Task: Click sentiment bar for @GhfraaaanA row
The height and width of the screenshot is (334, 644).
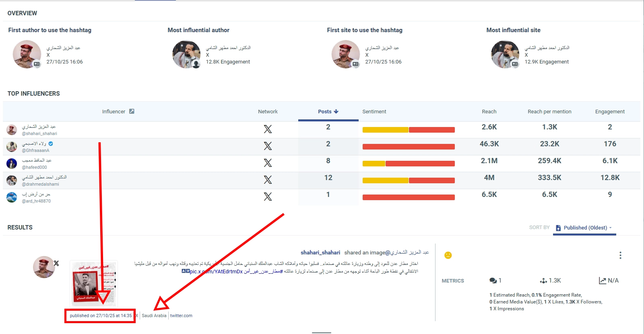Action: click(409, 147)
